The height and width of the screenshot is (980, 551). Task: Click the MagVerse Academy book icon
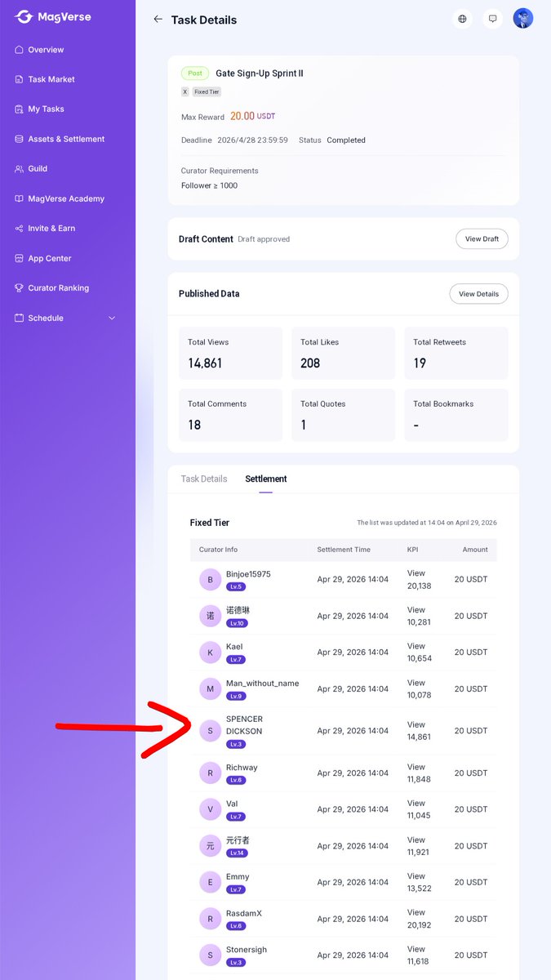pos(20,198)
